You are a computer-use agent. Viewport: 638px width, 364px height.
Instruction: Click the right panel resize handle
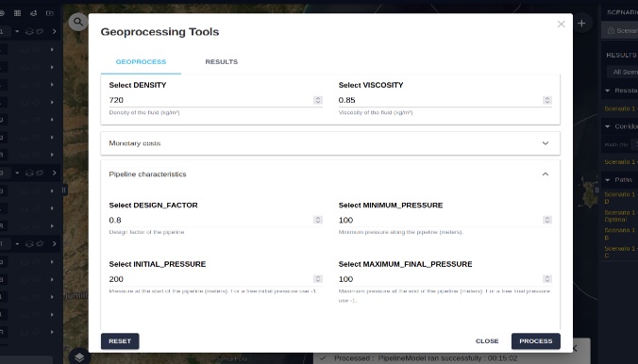(596, 190)
